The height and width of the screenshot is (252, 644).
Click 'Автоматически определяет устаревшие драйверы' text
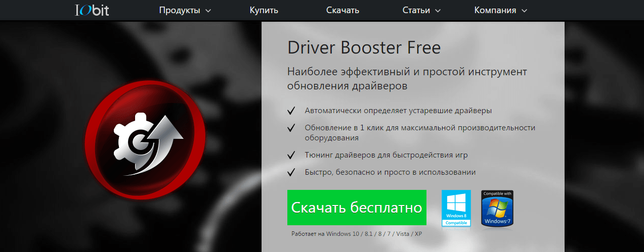[398, 111]
